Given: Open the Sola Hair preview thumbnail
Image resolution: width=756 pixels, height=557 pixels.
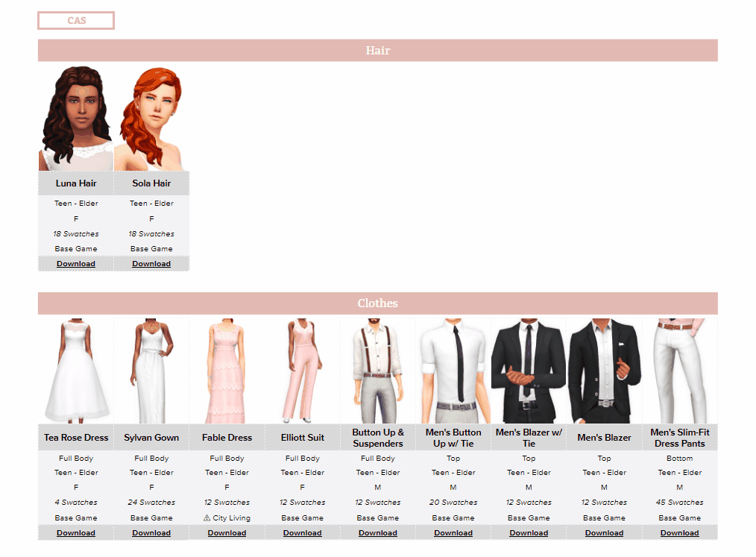Looking at the screenshot, I should pyautogui.click(x=151, y=118).
